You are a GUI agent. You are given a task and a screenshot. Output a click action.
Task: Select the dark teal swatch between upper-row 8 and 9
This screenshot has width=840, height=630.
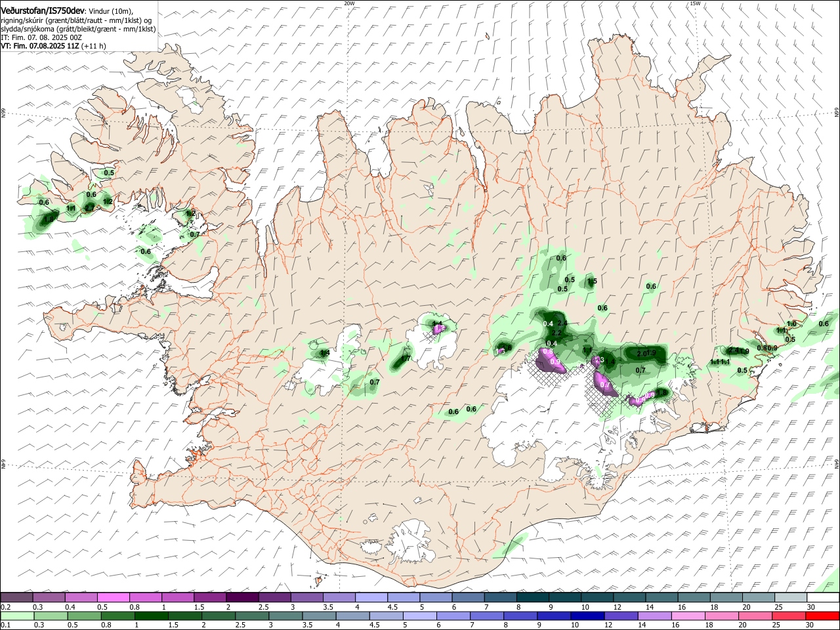(533, 597)
